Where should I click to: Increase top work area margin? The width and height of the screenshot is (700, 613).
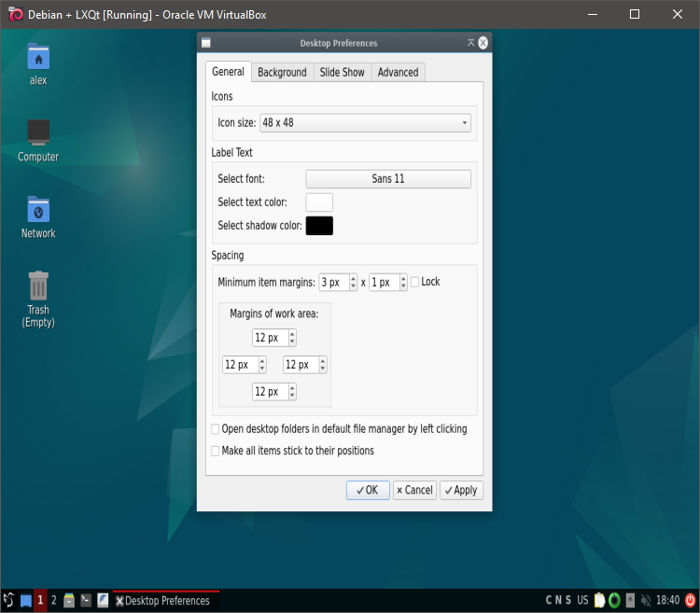(292, 334)
